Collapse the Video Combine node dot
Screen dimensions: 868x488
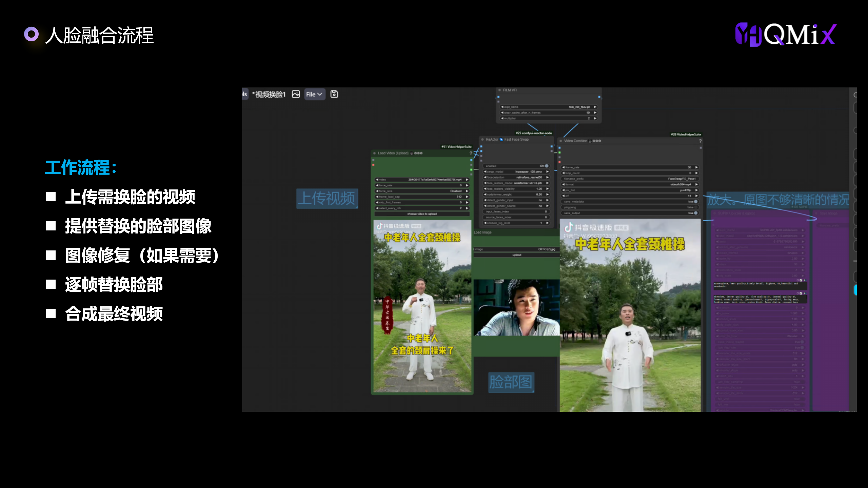point(561,141)
